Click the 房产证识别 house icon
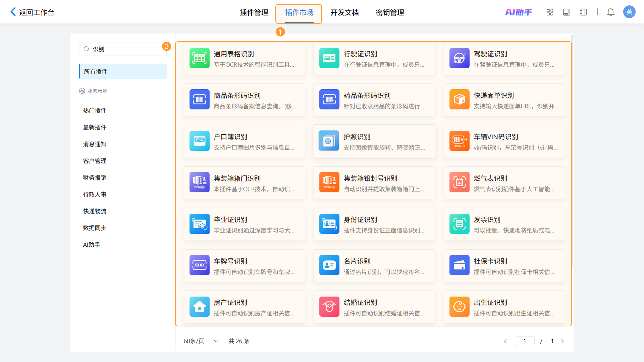This screenshot has width=644, height=362. pyautogui.click(x=199, y=307)
